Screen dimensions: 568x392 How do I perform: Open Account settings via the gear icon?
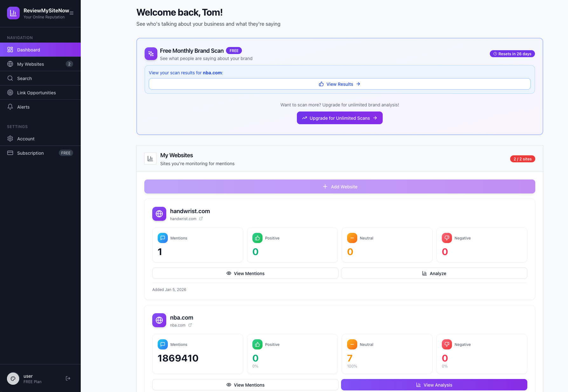click(x=10, y=139)
